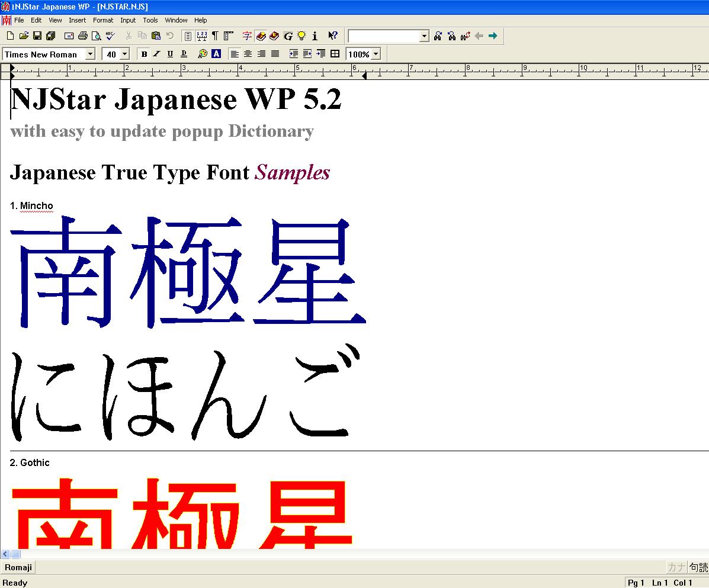
Task: Click the increase left indent icon
Action: point(293,54)
